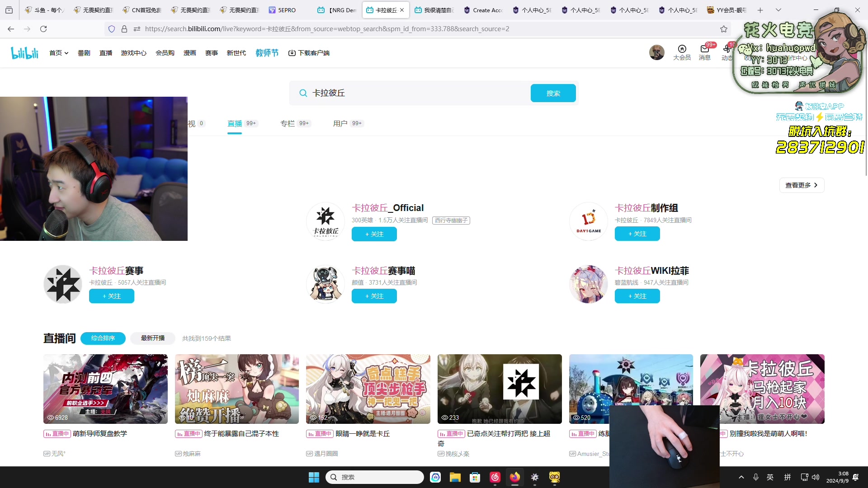Screen dimensions: 868x488
Task: Open 会员购 in the navigation bar
Action: click(x=165, y=53)
